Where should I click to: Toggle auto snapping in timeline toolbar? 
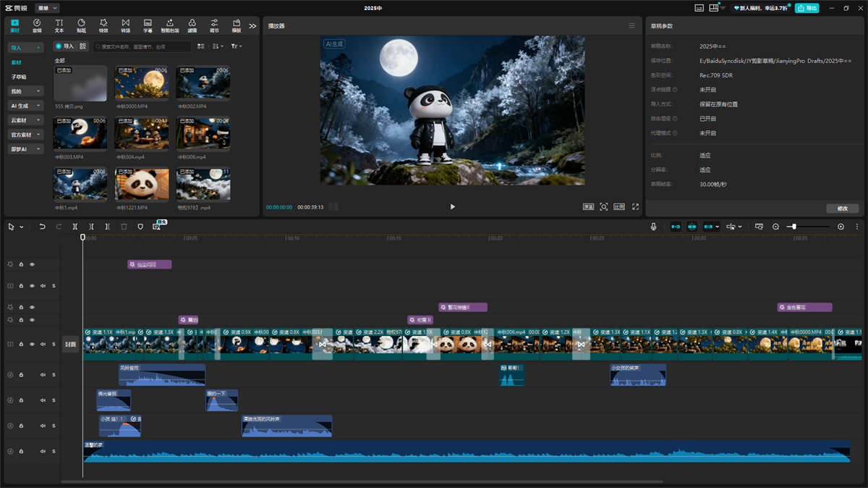tap(692, 227)
